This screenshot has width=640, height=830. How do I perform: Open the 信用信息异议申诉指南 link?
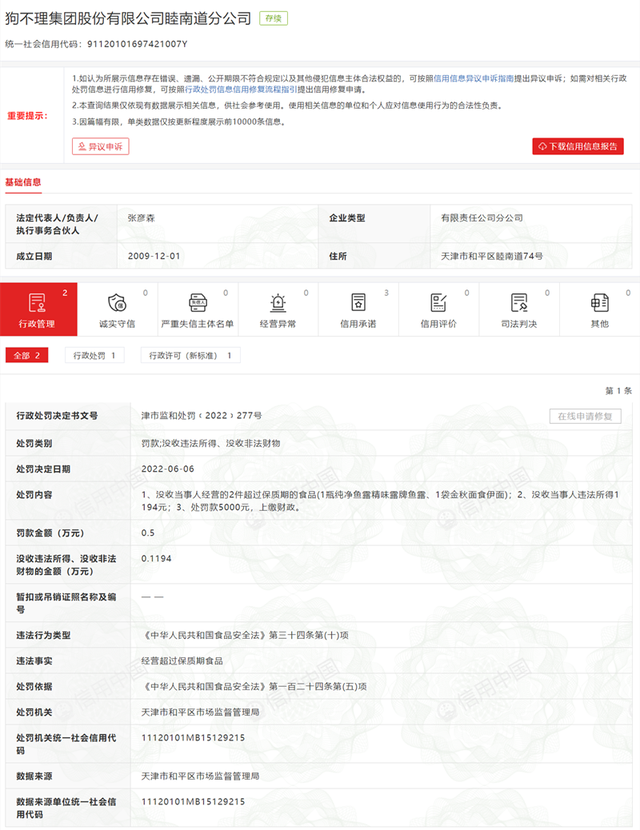point(474,78)
